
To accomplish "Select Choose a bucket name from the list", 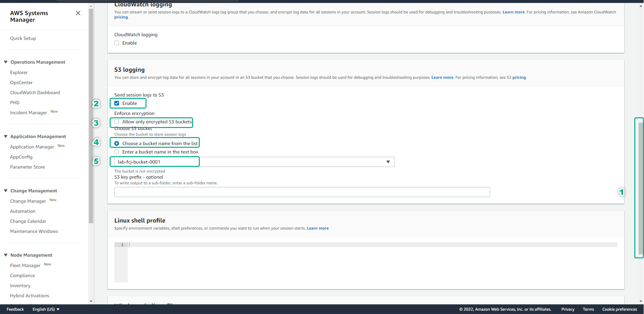I will click(x=117, y=143).
